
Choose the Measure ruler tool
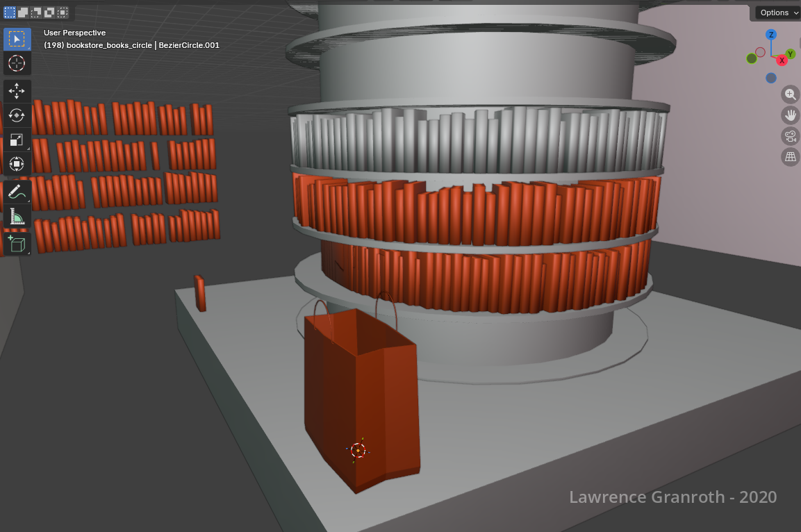(17, 217)
